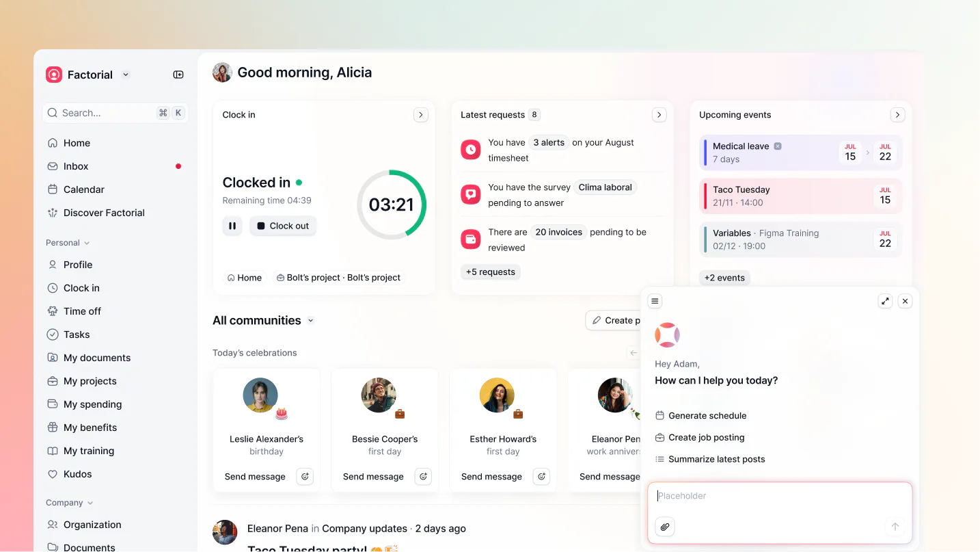Click the Clock out button
Screen dimensions: 980x552
(x=282, y=226)
